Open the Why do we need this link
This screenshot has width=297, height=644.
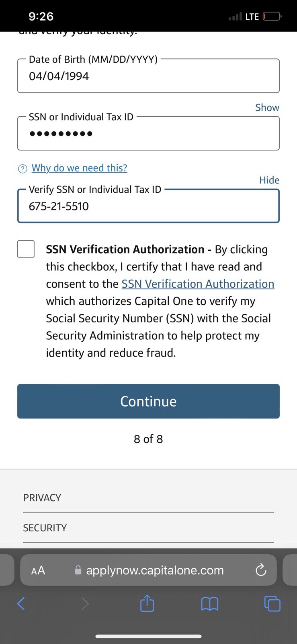(x=80, y=168)
